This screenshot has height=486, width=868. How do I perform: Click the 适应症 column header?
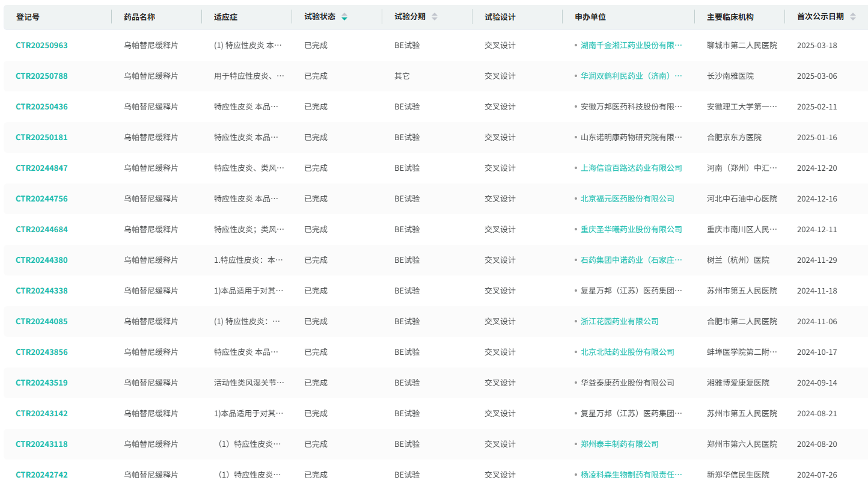pyautogui.click(x=225, y=17)
